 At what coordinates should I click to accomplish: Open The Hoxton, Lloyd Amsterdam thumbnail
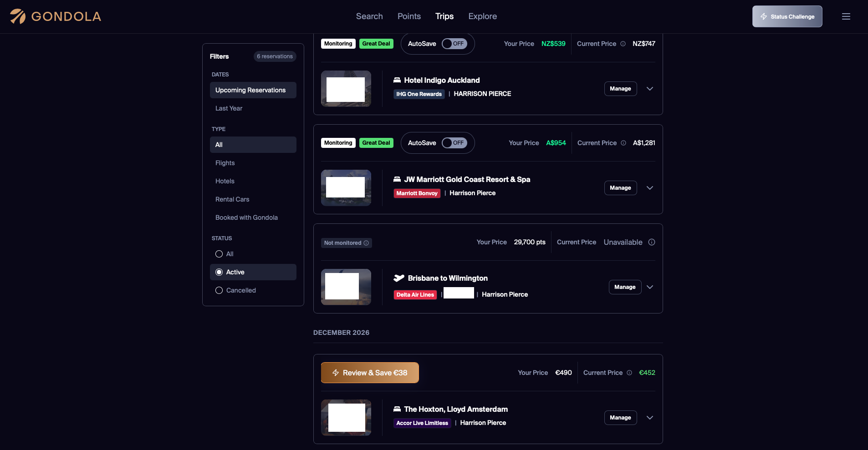coord(346,418)
